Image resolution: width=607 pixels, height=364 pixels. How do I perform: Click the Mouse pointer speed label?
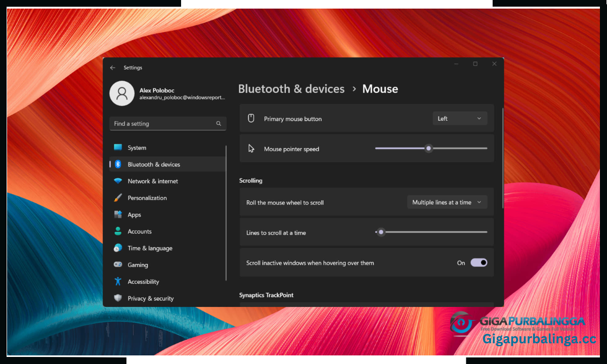coord(291,149)
